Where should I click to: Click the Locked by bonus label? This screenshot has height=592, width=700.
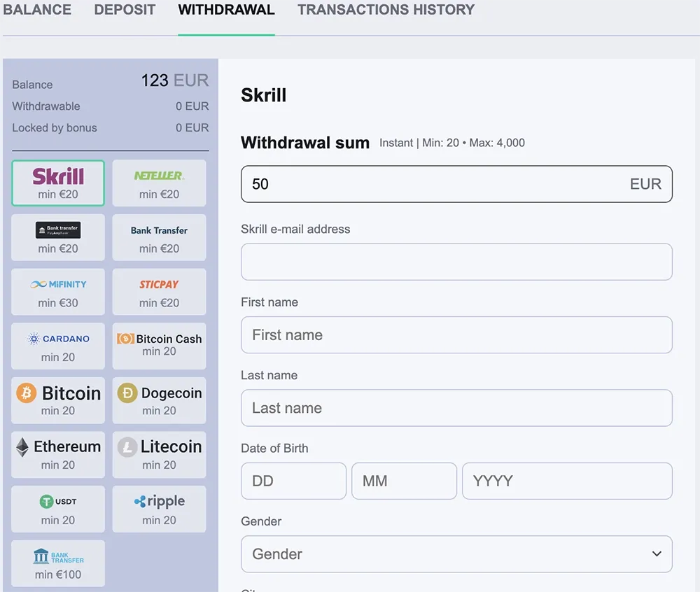[x=55, y=128]
